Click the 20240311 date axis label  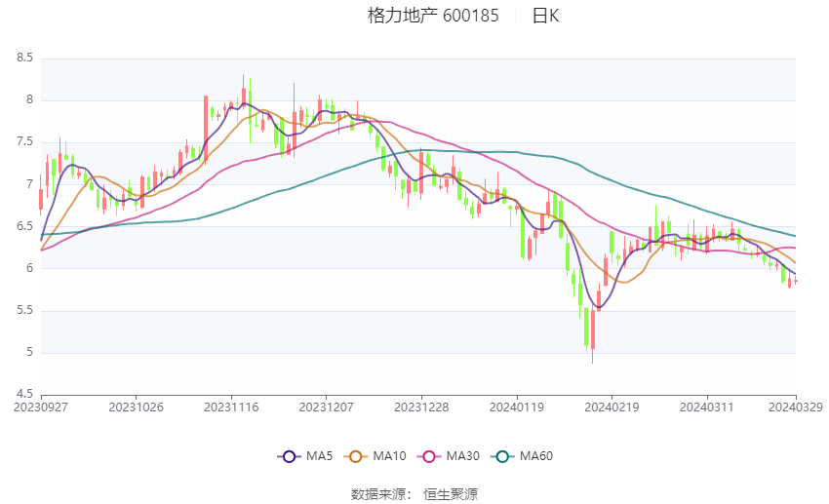point(707,407)
